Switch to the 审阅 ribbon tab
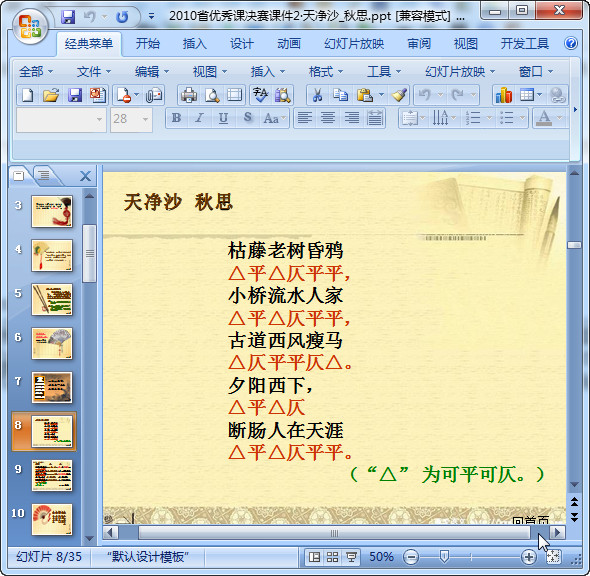590x576 pixels. [x=419, y=44]
